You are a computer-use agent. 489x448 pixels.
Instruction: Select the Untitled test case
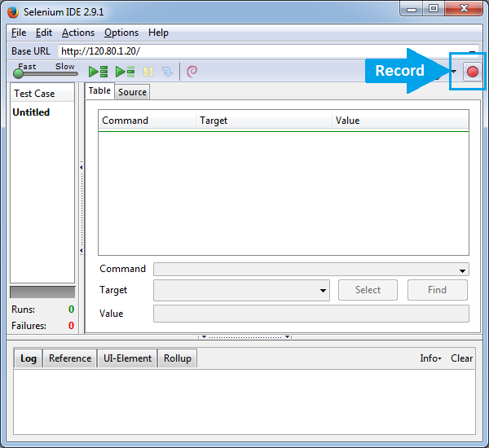tap(31, 112)
